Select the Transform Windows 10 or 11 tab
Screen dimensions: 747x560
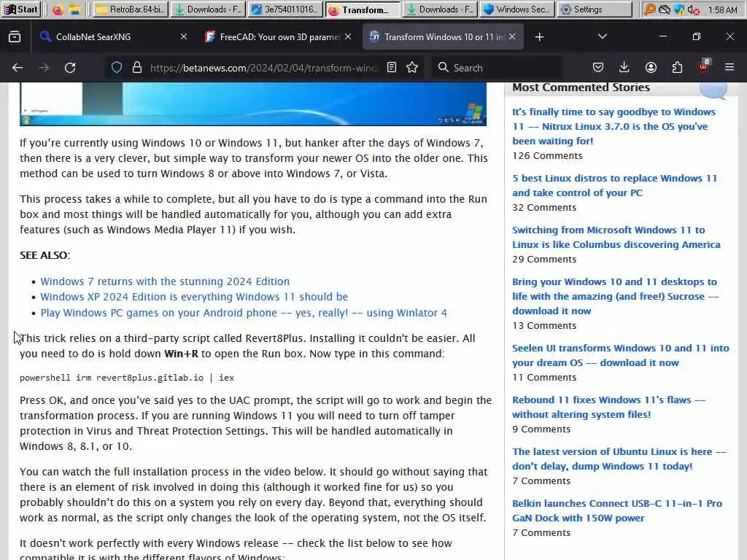443,36
